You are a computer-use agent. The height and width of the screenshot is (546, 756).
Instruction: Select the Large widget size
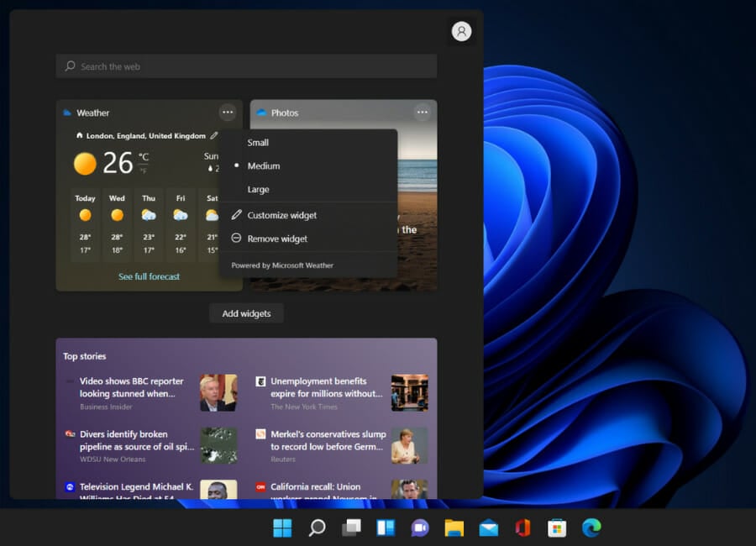(256, 189)
